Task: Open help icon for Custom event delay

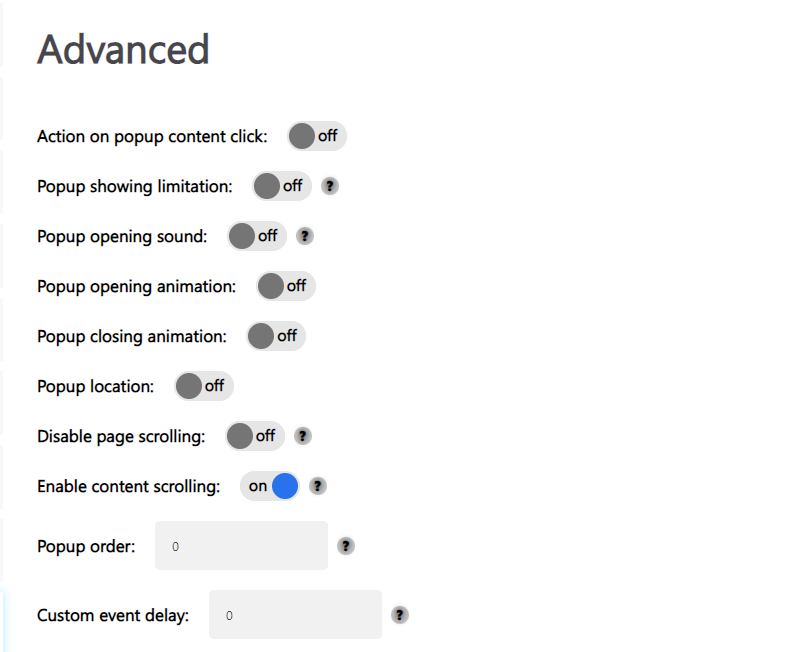Action: point(400,615)
